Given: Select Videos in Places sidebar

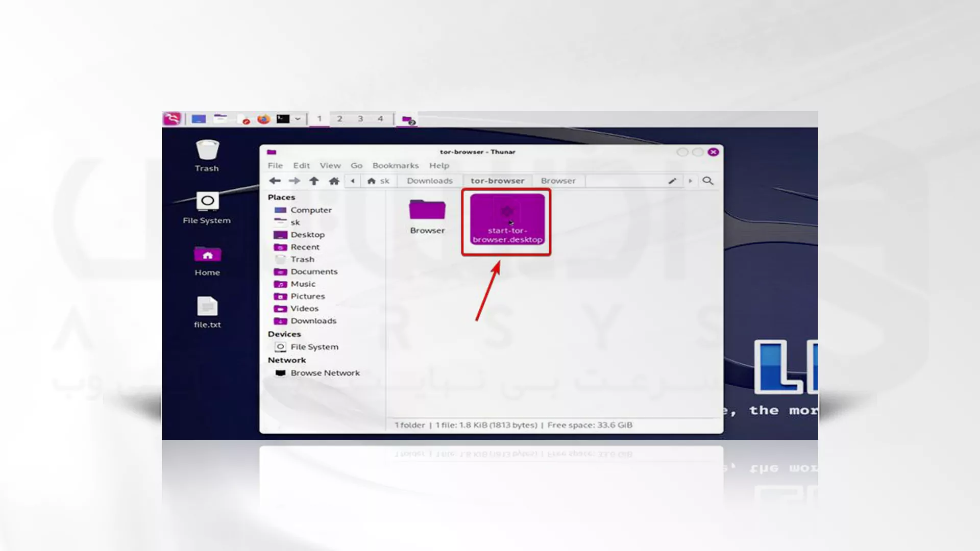Looking at the screenshot, I should pos(297,308).
